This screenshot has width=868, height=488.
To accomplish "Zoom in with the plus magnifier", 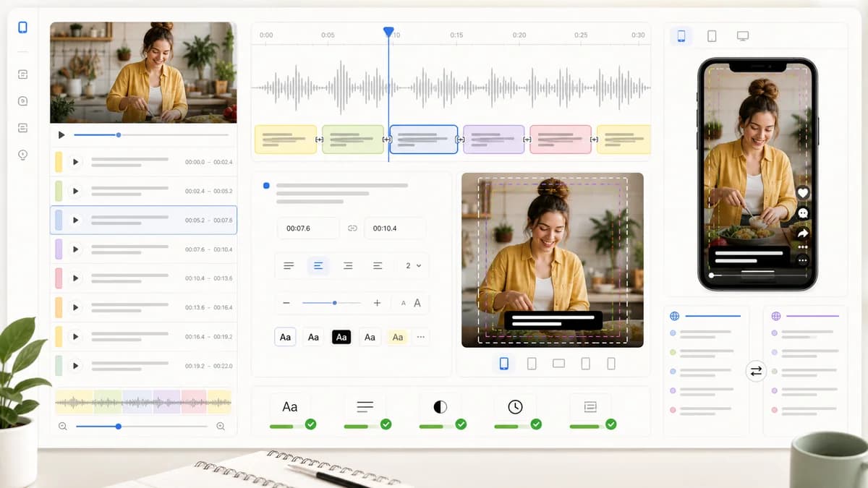I will (221, 427).
